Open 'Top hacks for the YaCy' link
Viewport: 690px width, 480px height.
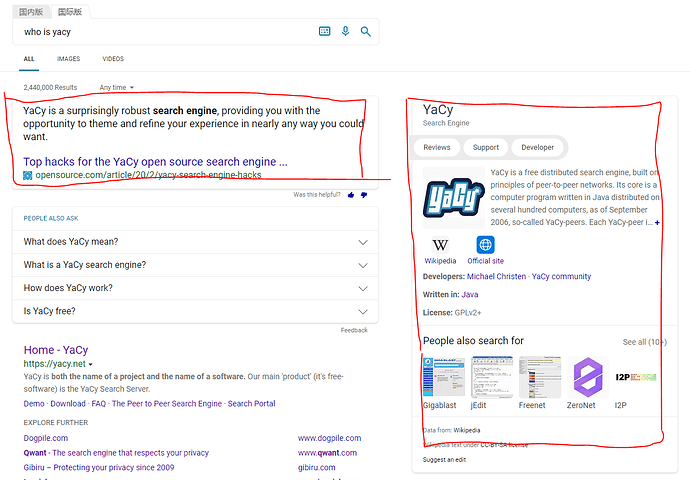(x=155, y=162)
